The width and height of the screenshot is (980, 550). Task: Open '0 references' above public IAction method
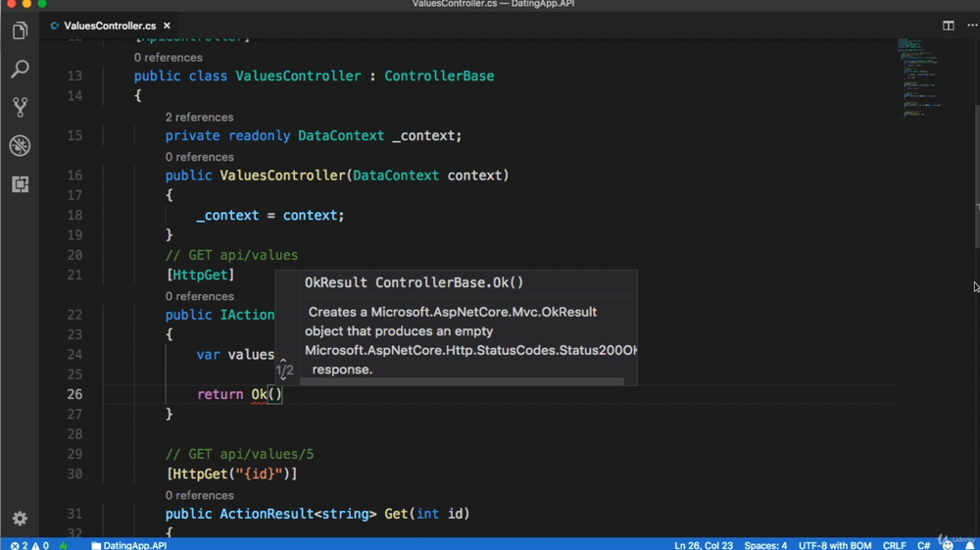[199, 296]
